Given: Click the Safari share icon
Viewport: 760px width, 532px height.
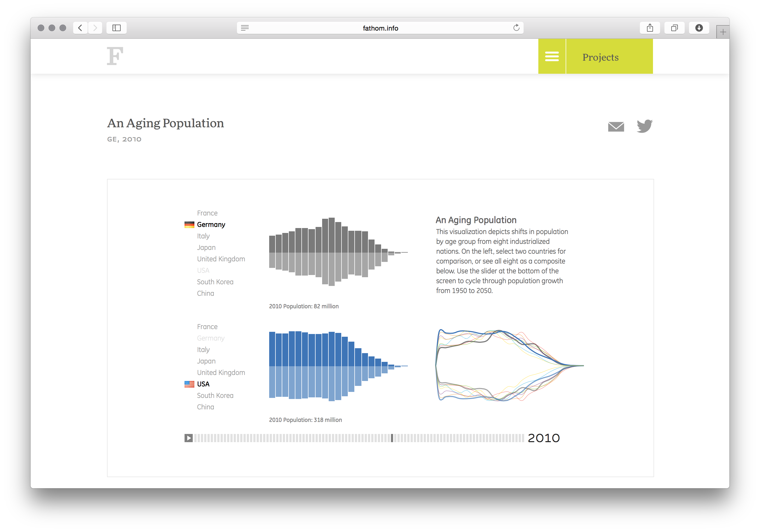Looking at the screenshot, I should click(649, 28).
